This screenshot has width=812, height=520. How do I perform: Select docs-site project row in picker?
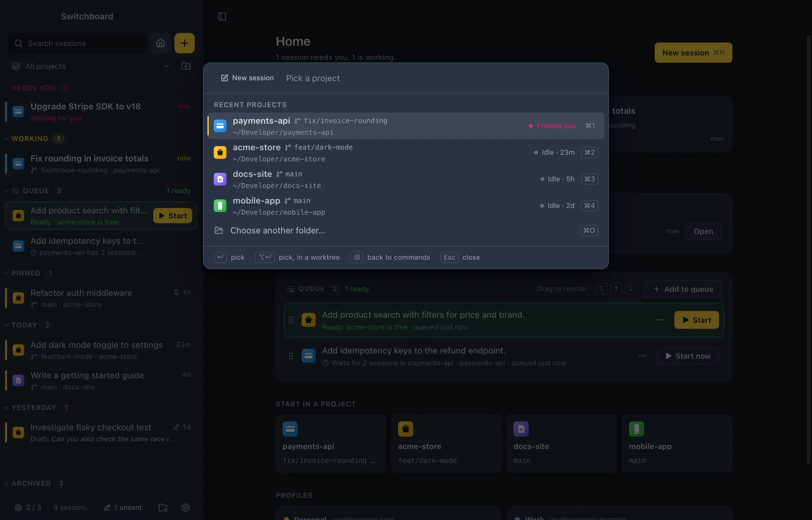[x=406, y=179]
